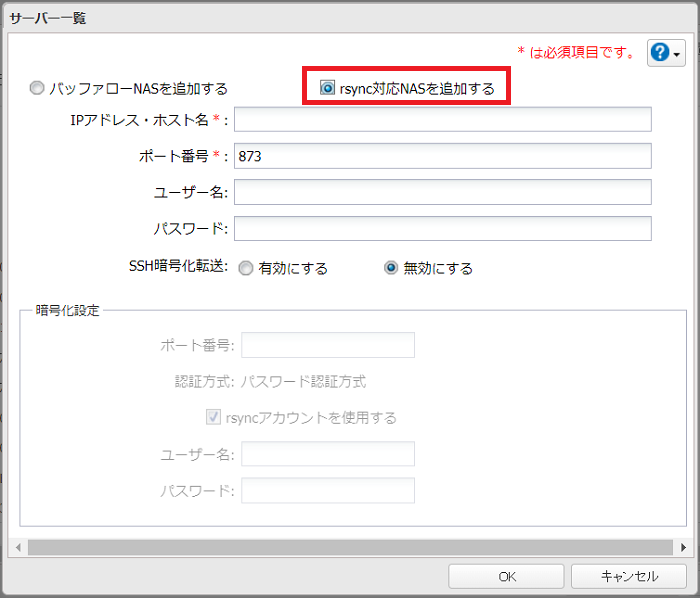Click the 暗号化設定 group label

point(67,310)
